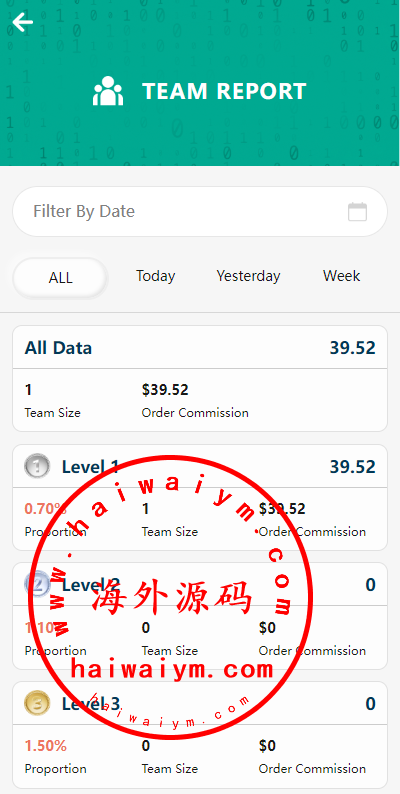Click the All Data total 39.52
The width and height of the screenshot is (400, 794).
[353, 348]
